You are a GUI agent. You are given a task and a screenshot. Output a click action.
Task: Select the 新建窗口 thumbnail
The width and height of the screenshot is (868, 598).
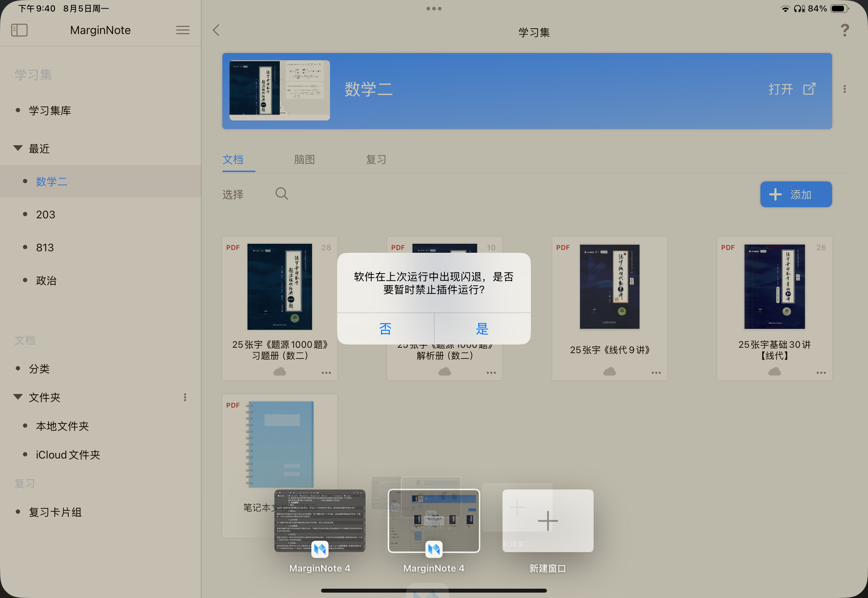[x=548, y=521]
